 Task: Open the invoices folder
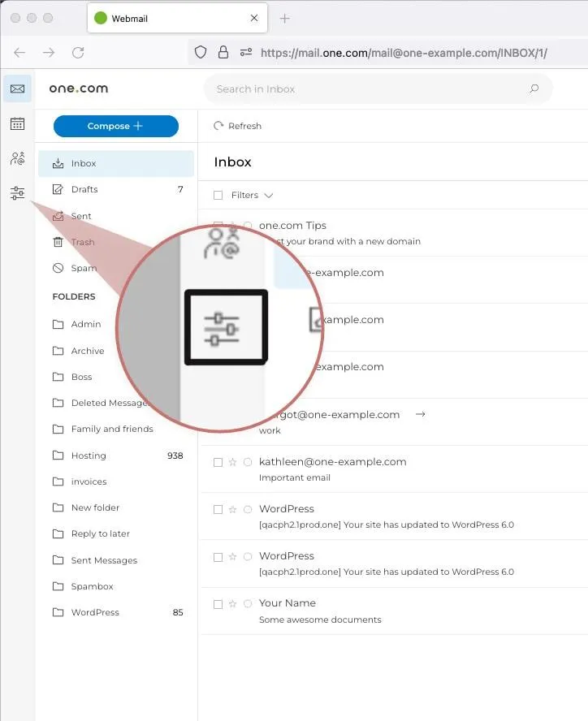(116, 482)
